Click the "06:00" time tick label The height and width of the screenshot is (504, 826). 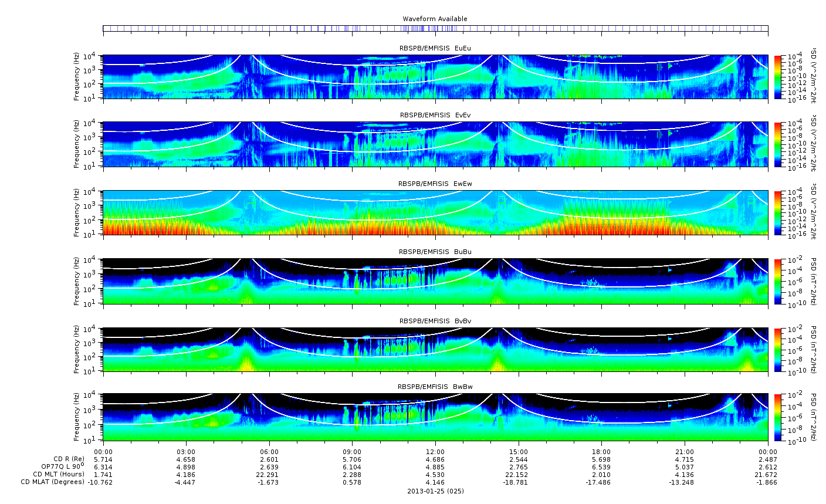click(x=269, y=452)
